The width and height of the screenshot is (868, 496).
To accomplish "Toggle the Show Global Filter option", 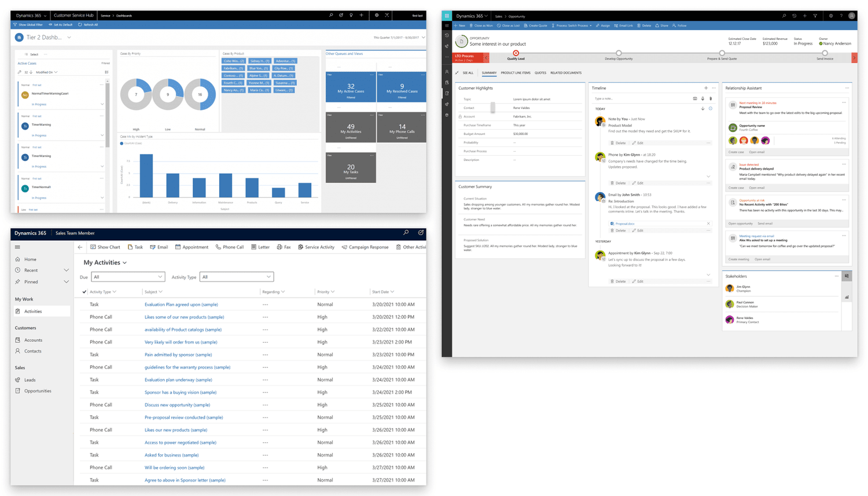I will coord(28,25).
